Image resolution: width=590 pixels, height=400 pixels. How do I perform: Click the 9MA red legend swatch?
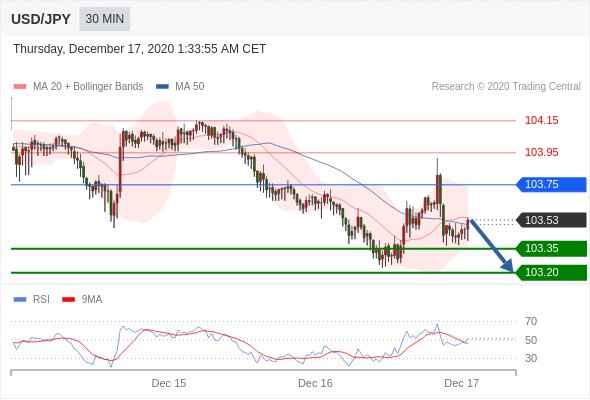(x=68, y=300)
